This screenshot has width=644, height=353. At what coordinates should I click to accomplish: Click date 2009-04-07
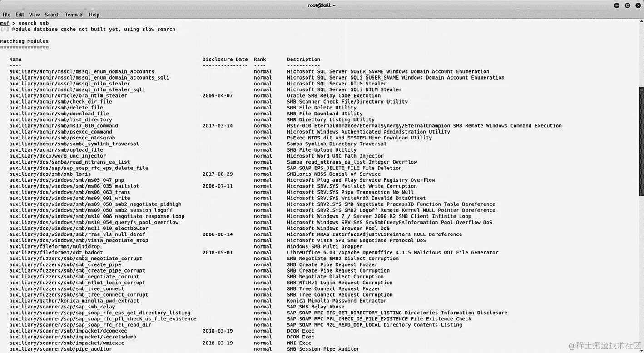218,96
